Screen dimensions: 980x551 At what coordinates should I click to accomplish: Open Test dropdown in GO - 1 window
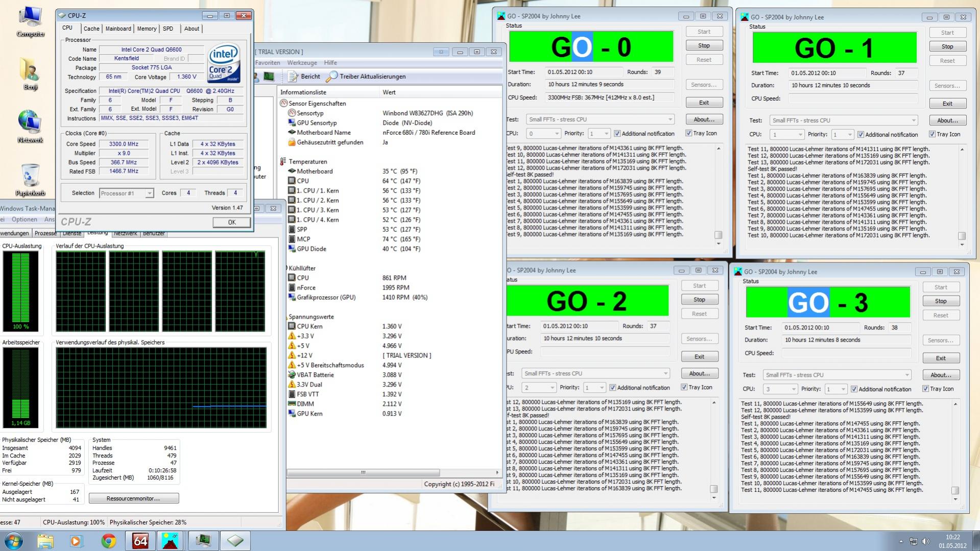click(844, 121)
